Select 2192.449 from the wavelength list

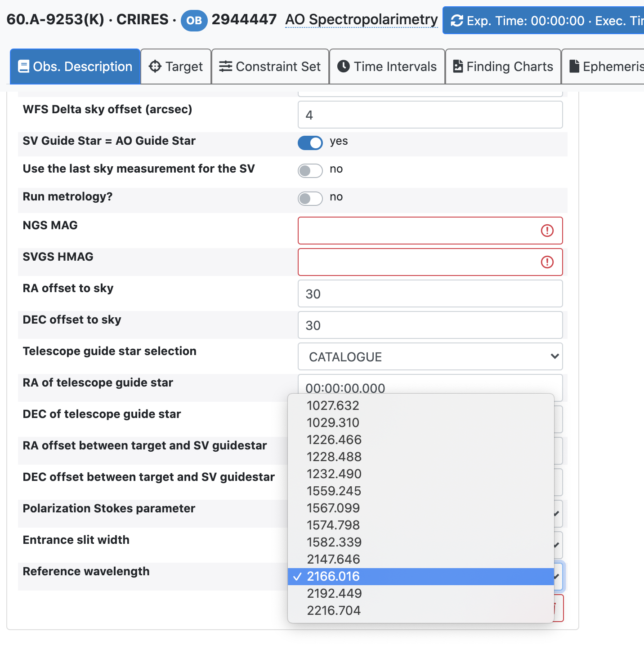click(334, 593)
